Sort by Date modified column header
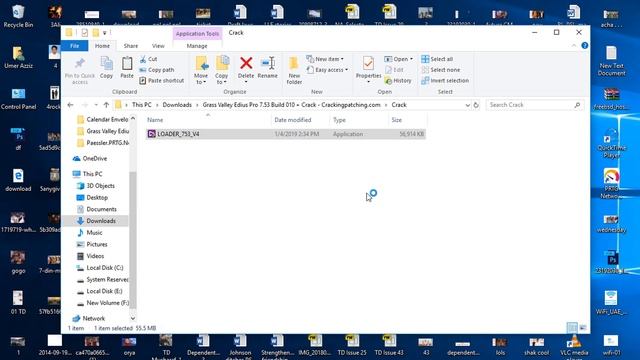Viewport: 640px width, 360px height. (293, 120)
